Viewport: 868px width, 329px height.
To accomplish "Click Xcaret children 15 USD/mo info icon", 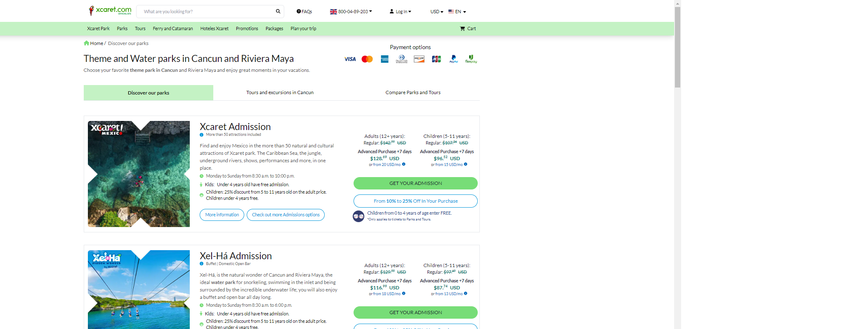I will (x=466, y=164).
